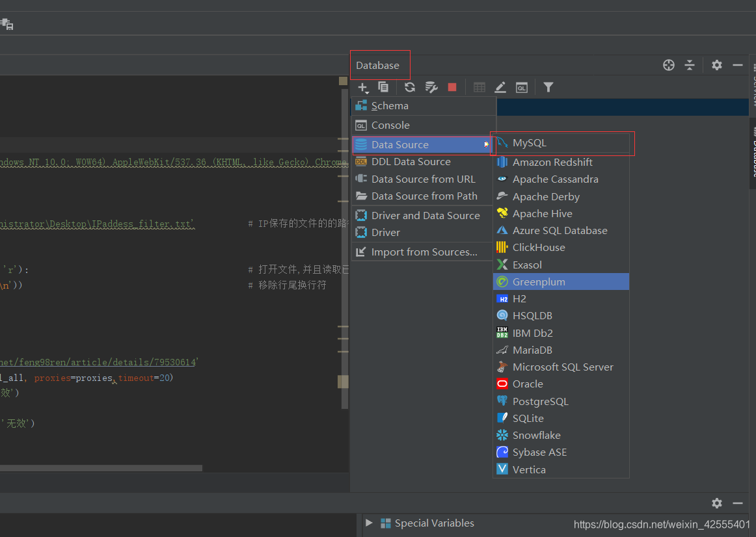Select MySQL data source
The height and width of the screenshot is (537, 756).
click(x=561, y=143)
